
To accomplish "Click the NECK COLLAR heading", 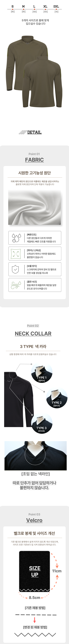I will pyautogui.click(x=33, y=334).
